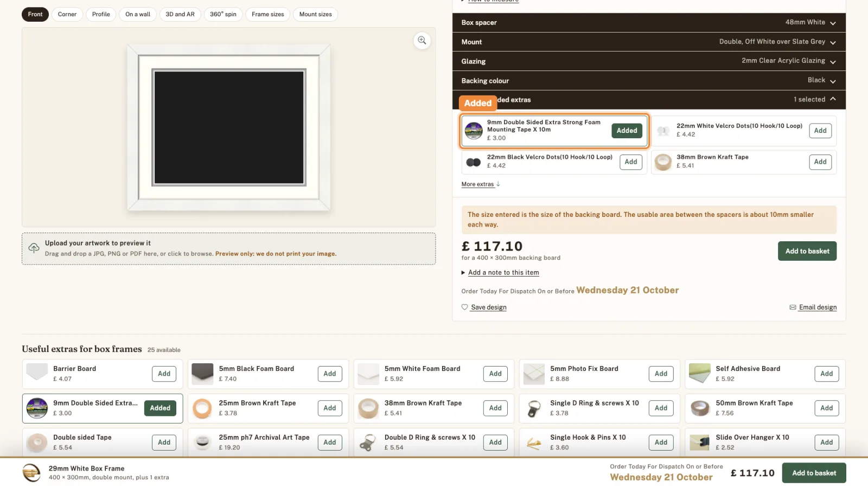Expand Add a note to this item
This screenshot has height=488, width=868.
[x=500, y=273]
